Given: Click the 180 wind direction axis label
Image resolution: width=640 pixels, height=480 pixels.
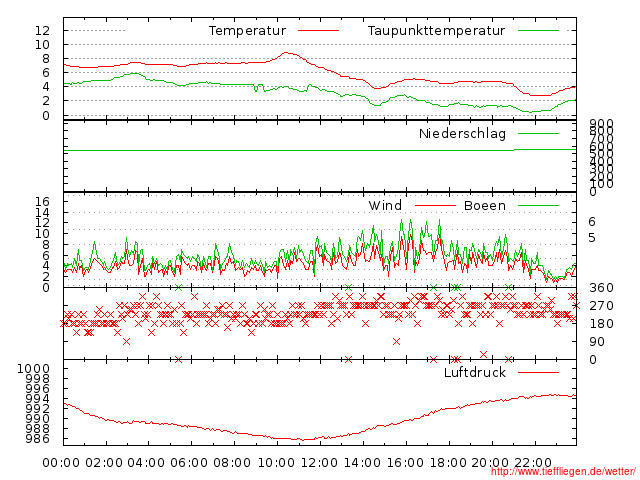Looking at the screenshot, I should (601, 324).
